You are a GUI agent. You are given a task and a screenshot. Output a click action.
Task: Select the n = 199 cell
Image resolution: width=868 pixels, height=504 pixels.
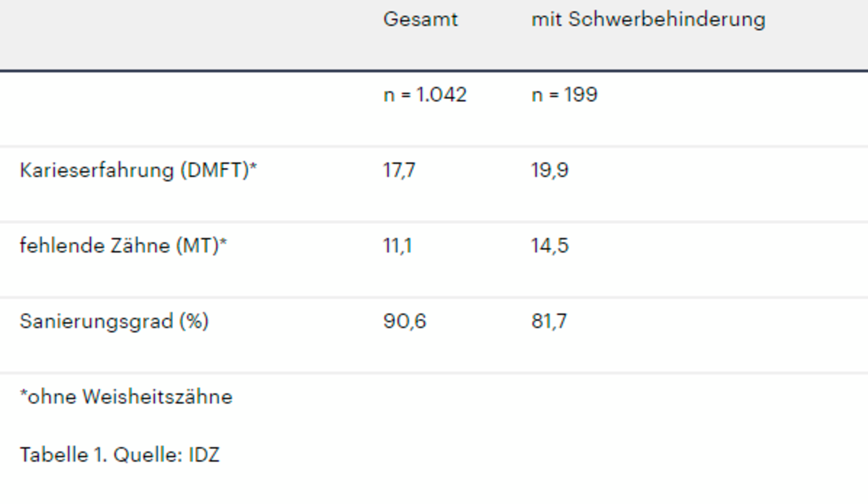click(564, 95)
